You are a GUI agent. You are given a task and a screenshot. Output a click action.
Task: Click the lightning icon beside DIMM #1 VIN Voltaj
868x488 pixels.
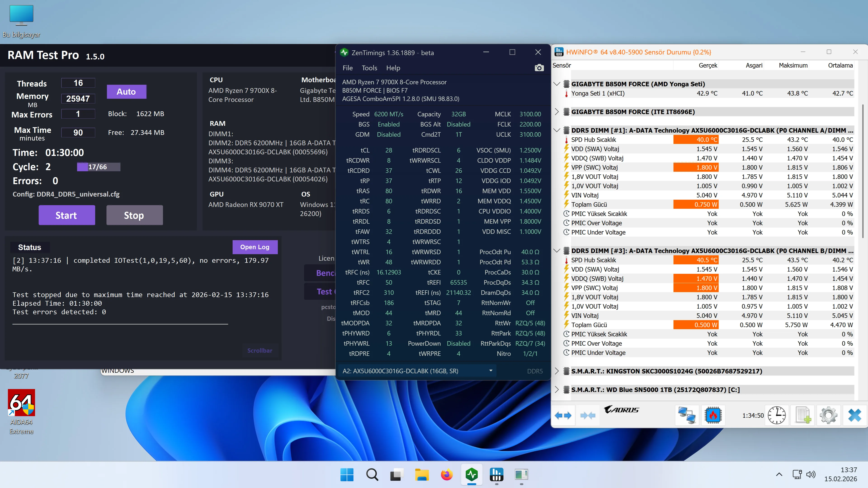566,195
